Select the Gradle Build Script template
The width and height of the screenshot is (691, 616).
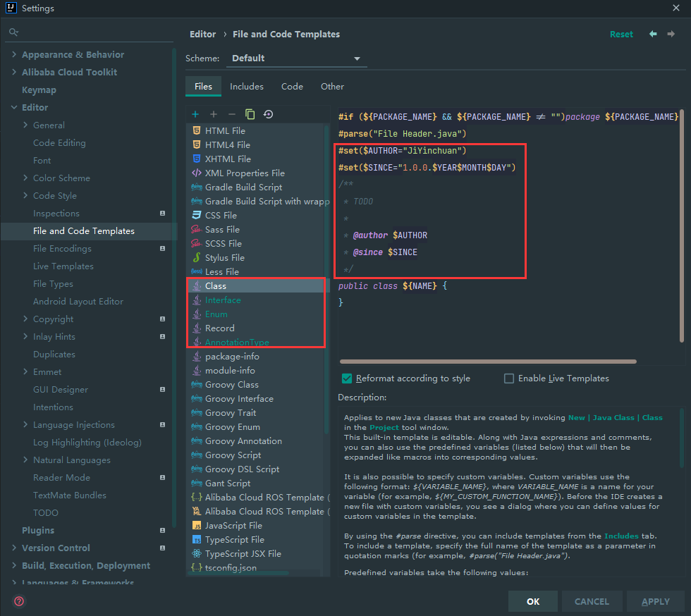[243, 187]
